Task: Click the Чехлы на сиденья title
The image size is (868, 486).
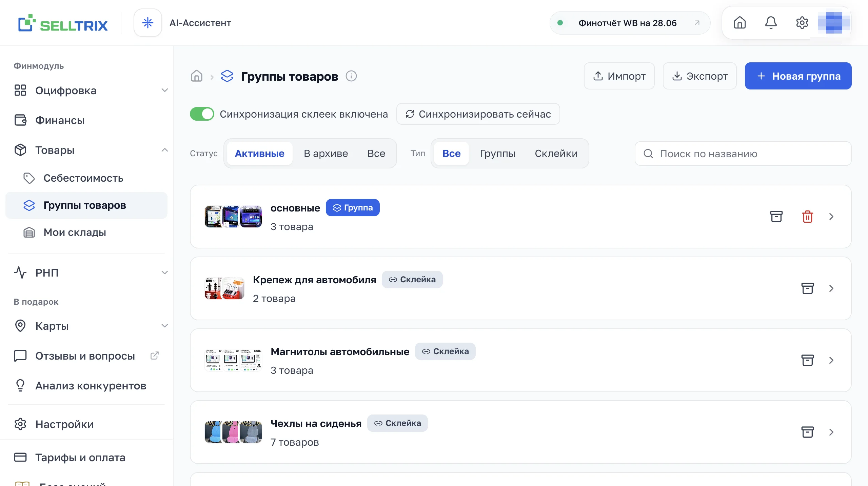Action: click(316, 423)
